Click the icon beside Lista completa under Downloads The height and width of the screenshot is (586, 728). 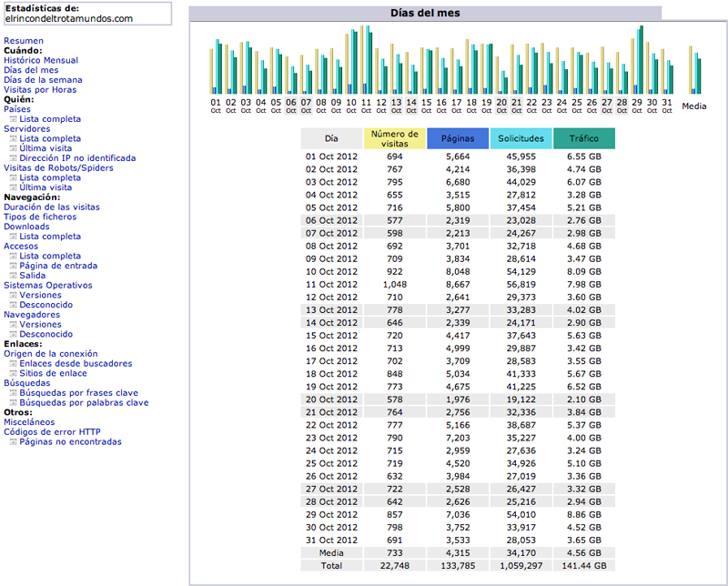tap(14, 237)
